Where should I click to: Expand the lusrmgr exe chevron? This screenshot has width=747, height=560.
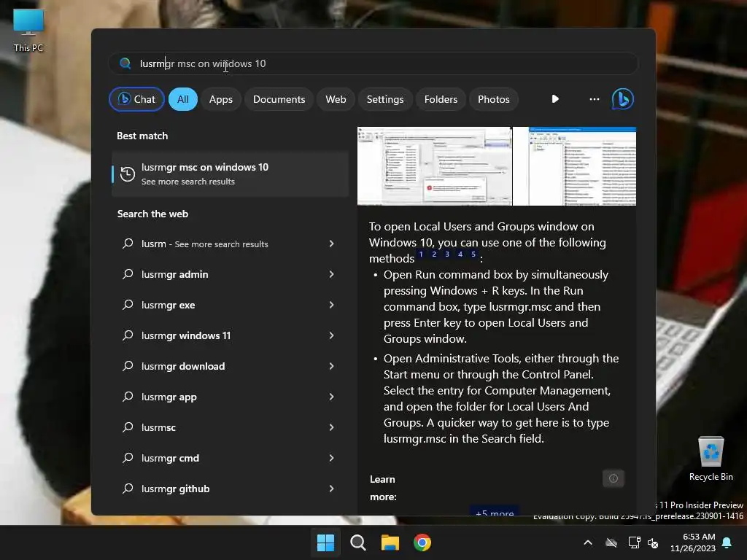pyautogui.click(x=332, y=305)
